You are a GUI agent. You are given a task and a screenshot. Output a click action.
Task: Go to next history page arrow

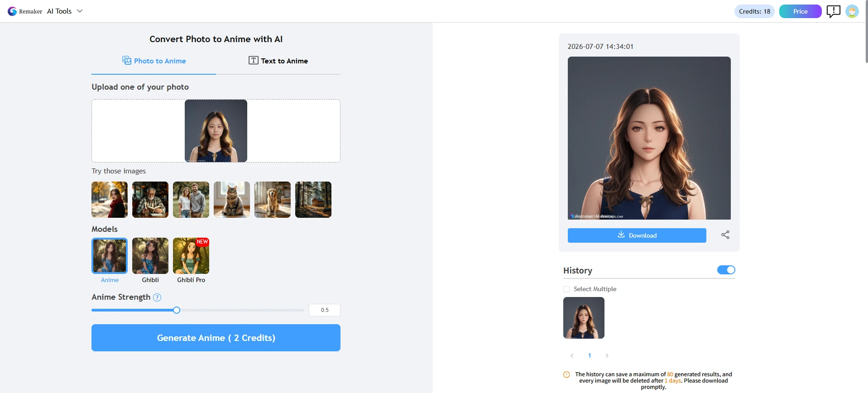pyautogui.click(x=607, y=355)
